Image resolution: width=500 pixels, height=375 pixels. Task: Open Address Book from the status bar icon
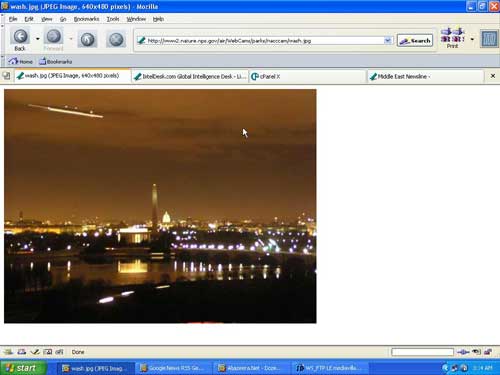coord(47,352)
